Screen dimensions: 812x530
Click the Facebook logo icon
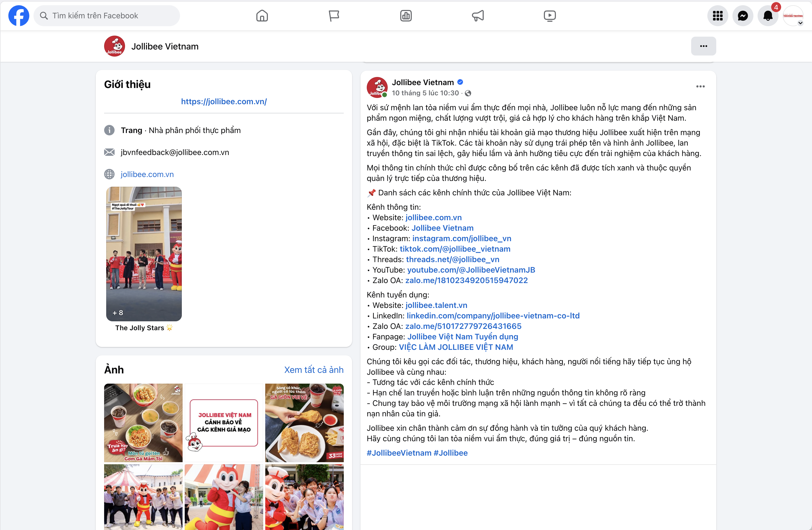point(19,16)
